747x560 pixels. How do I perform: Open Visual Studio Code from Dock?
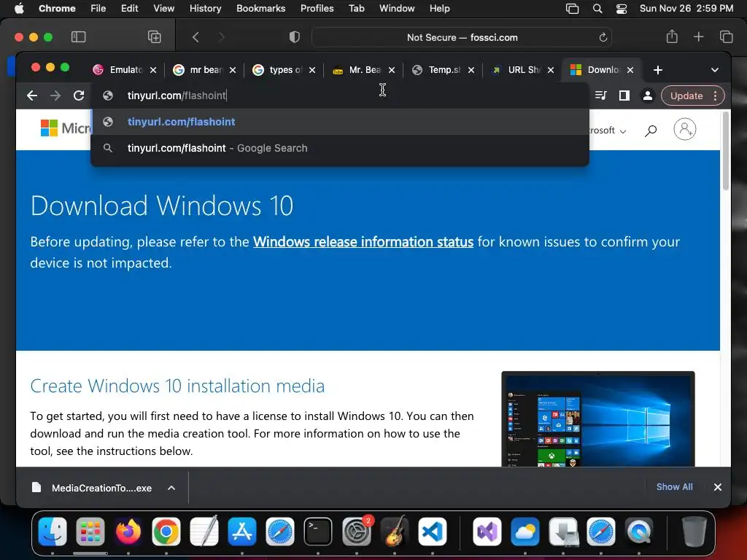tap(432, 532)
